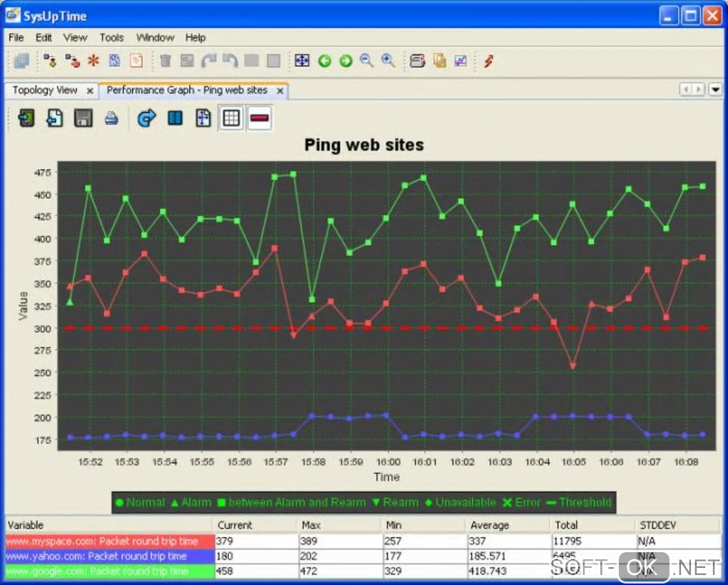
Task: Click the Total column header
Action: coord(593,525)
